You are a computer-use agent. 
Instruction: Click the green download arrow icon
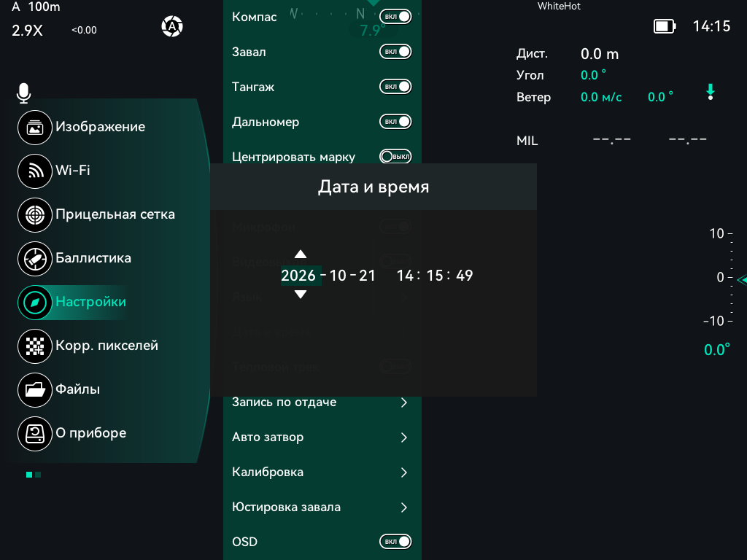(711, 91)
